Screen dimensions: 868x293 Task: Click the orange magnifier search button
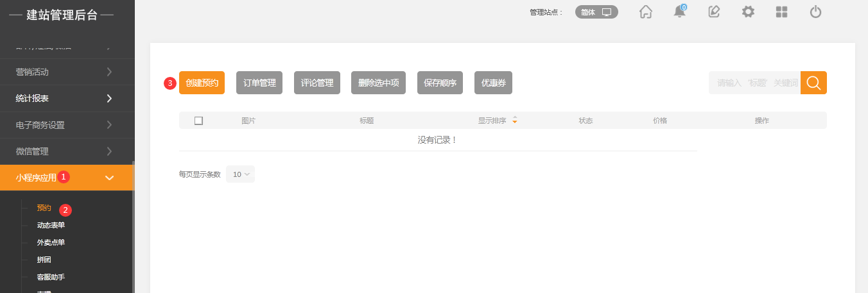point(813,83)
